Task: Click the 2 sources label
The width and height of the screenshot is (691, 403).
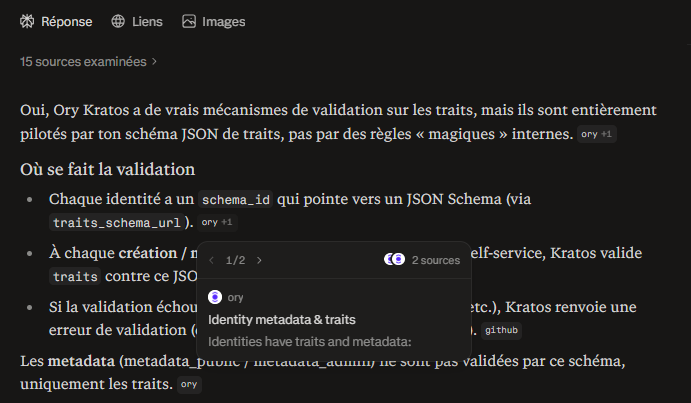Action: point(434,260)
